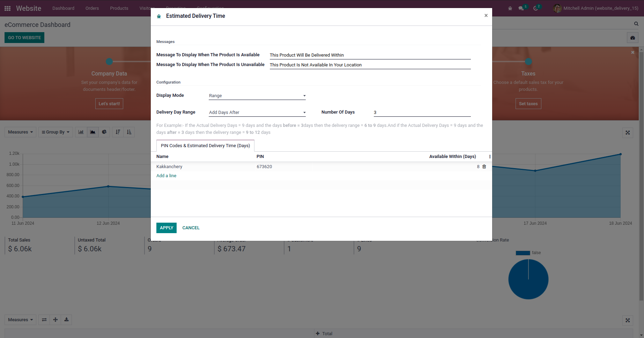Edit the product available message field
This screenshot has width=644, height=338.
tap(370, 55)
